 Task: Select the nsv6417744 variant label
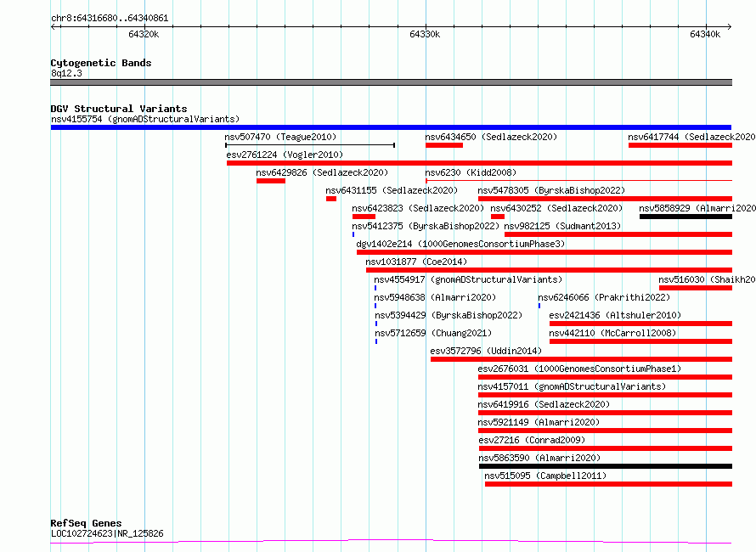pos(691,137)
